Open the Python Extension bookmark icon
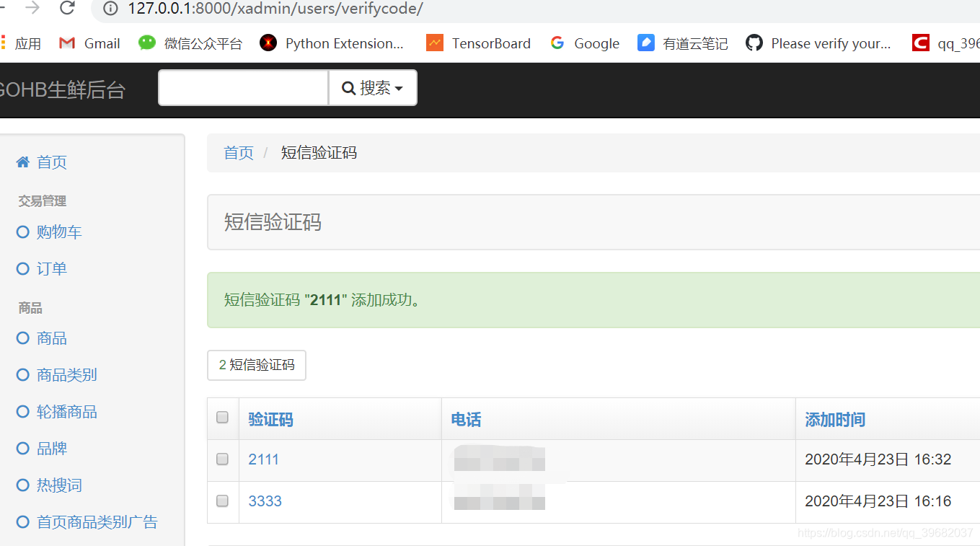This screenshot has height=546, width=980. coord(268,43)
